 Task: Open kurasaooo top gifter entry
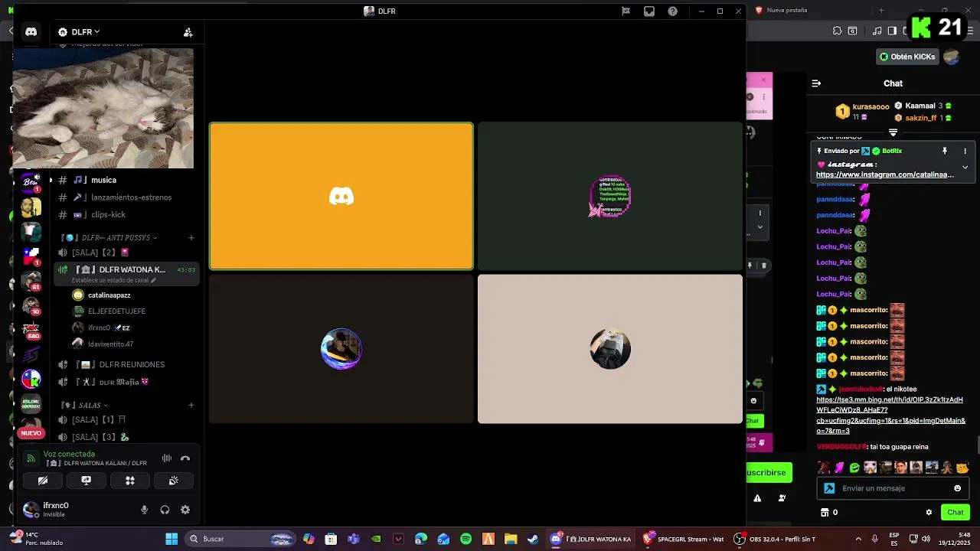863,112
